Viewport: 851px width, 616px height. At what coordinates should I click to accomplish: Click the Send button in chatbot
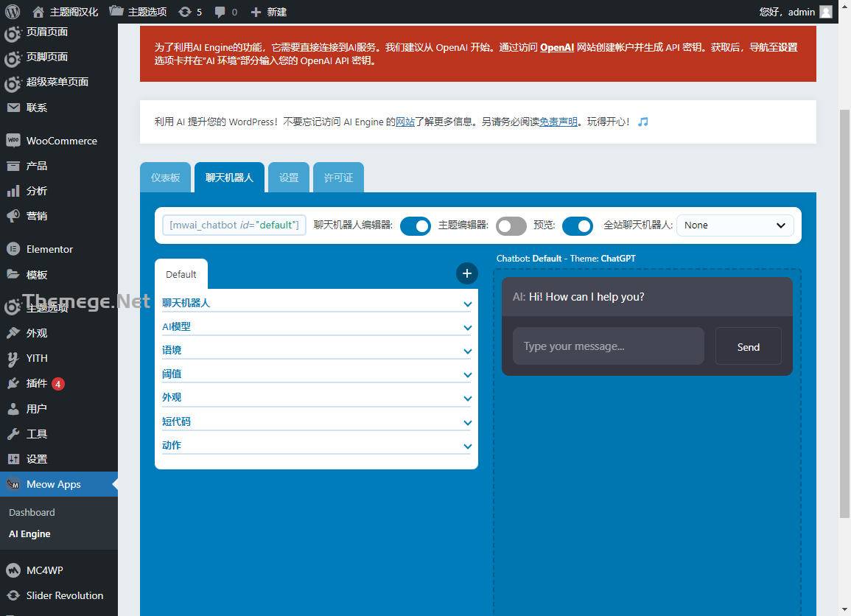coord(749,347)
